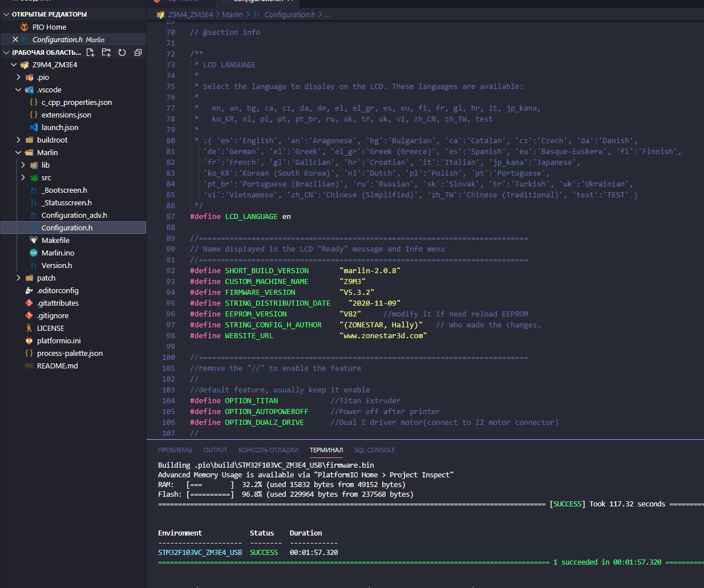Switch to the OUTPUT panel tab
Screen dimensions: 704x588
[215, 450]
